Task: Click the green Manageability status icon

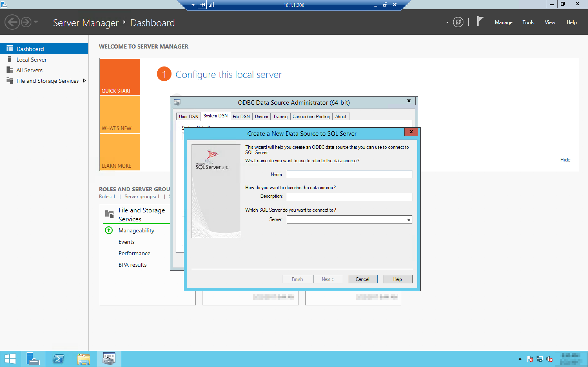Action: click(x=109, y=230)
